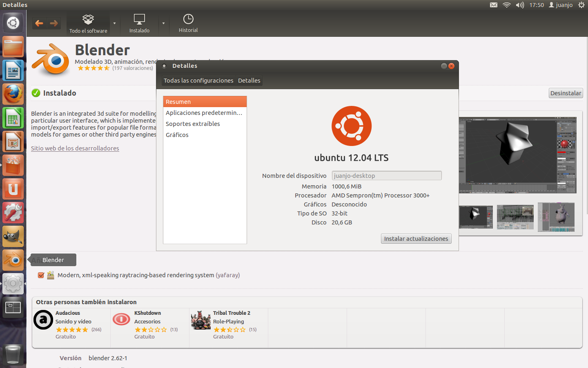
Task: Click the Audacious app icon
Action: tap(43, 320)
